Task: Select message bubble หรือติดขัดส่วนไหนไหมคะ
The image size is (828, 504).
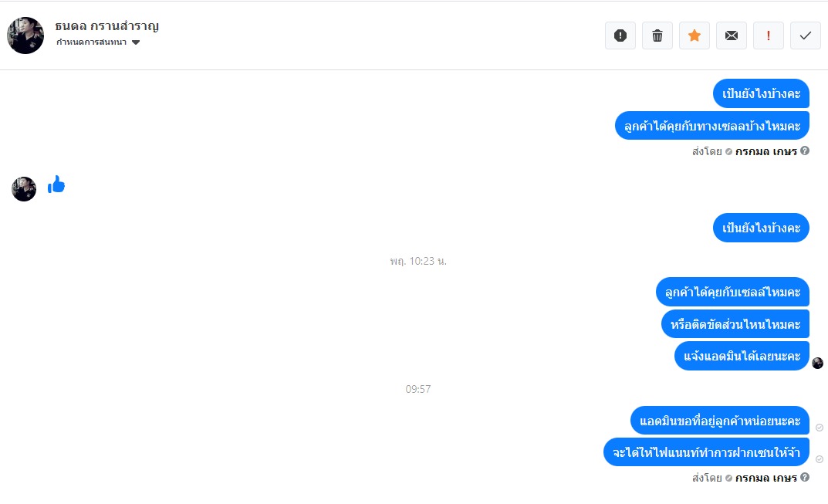Action: click(735, 324)
